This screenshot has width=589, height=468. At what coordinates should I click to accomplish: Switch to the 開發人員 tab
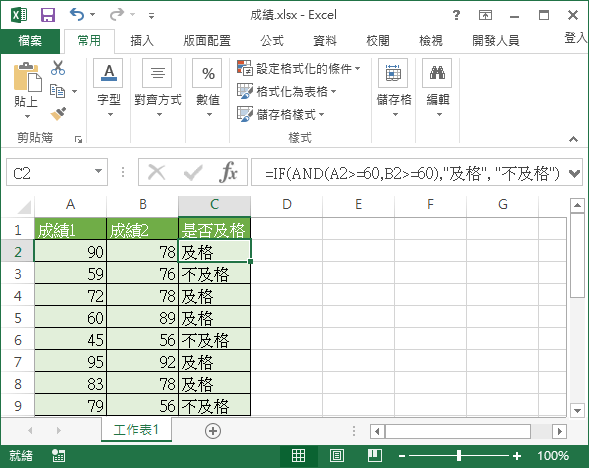pos(496,41)
